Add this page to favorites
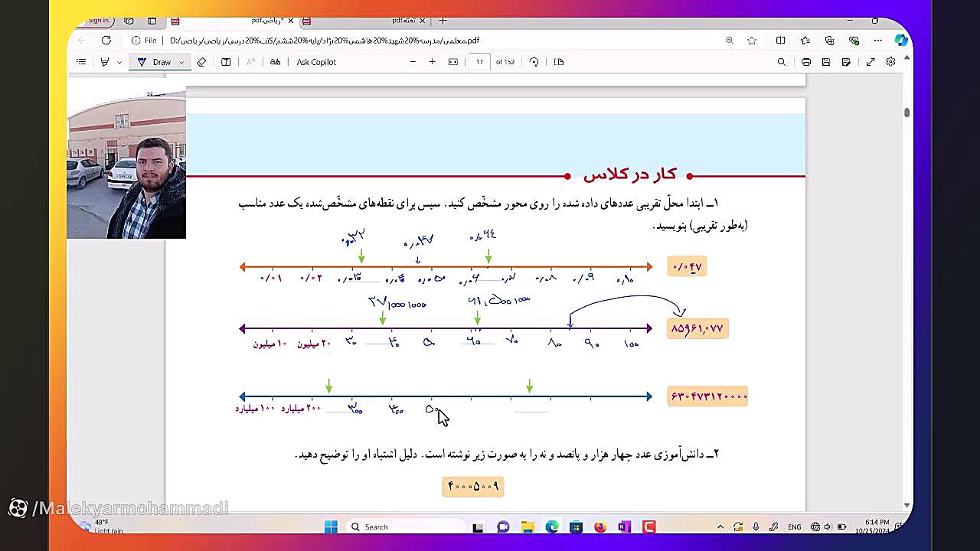Image resolution: width=980 pixels, height=551 pixels. point(752,41)
